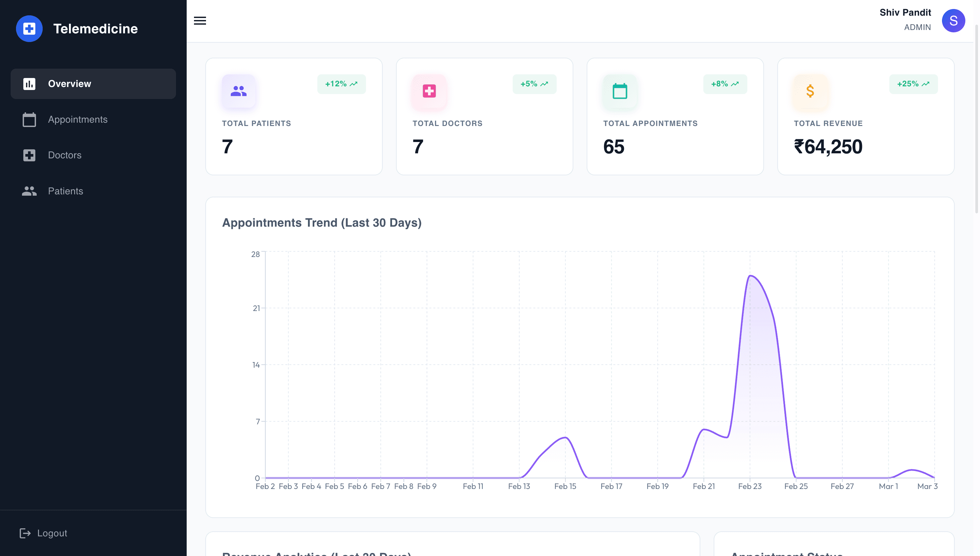Go to Appointments in the sidebar
Viewport: 980px width, 556px height.
93,120
